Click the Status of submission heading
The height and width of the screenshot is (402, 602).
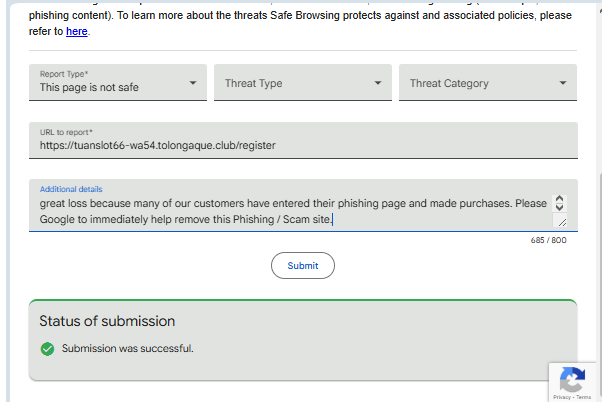pyautogui.click(x=107, y=321)
